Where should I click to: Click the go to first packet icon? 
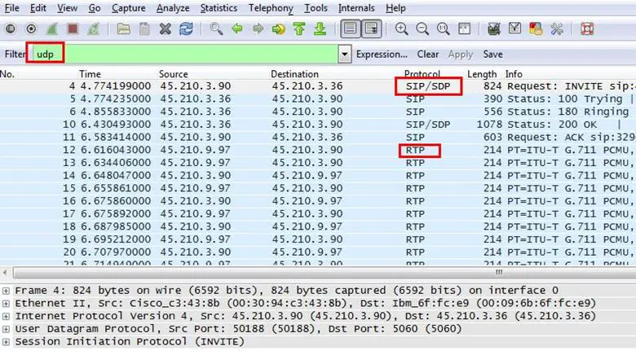[298, 29]
